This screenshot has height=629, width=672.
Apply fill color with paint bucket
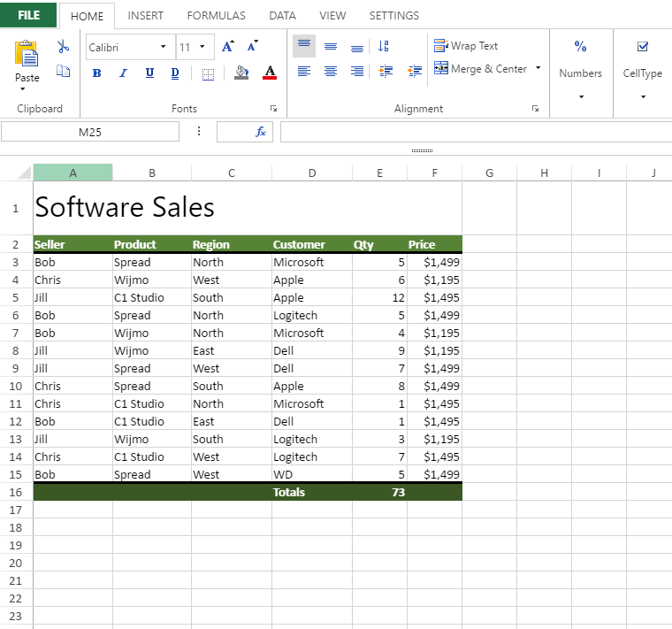tap(241, 73)
